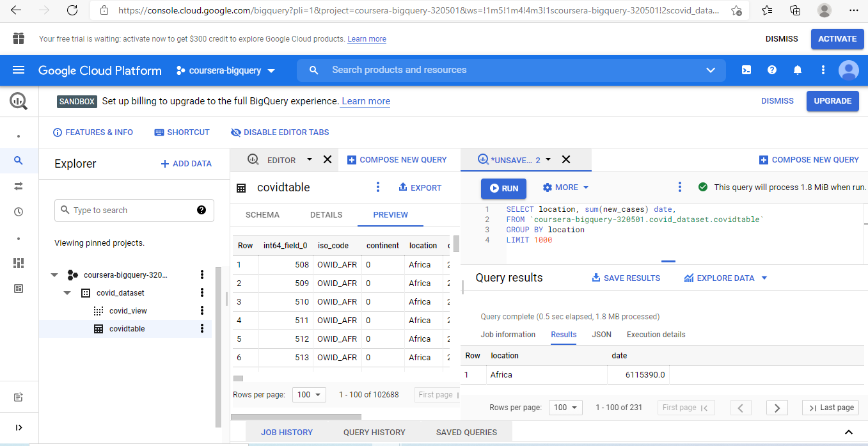This screenshot has width=868, height=446.
Task: Collapse the covid_dataset tree node
Action: 67,293
